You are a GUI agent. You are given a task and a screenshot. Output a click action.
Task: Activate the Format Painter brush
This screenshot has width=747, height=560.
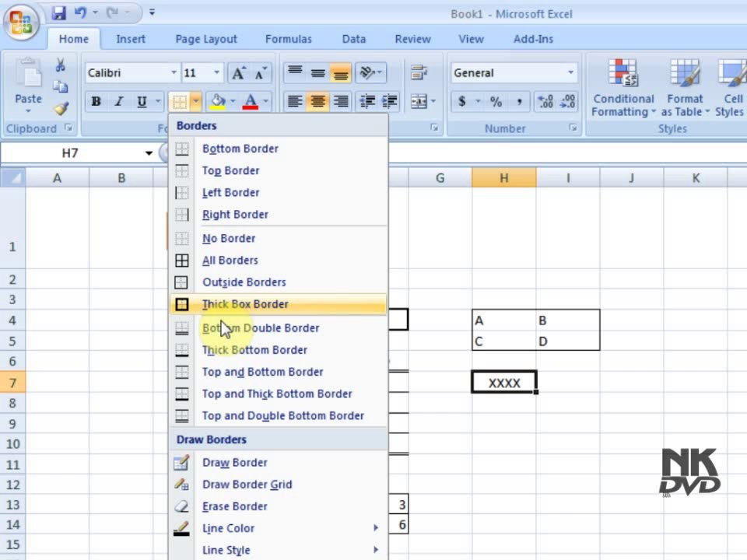click(61, 109)
